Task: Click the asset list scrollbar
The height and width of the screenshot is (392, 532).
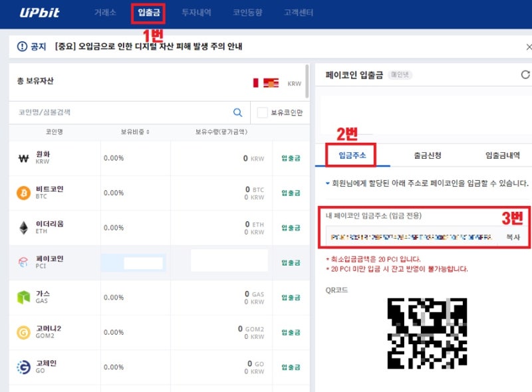Action: pyautogui.click(x=307, y=81)
